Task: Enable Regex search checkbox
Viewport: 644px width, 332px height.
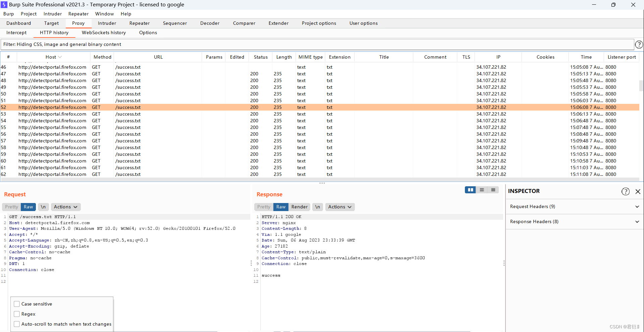Action: pyautogui.click(x=17, y=314)
